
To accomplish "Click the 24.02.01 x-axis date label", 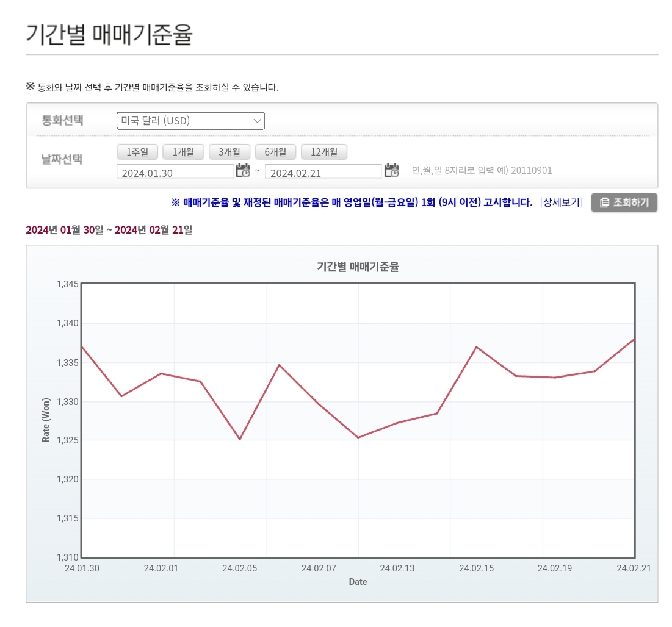I will (161, 568).
